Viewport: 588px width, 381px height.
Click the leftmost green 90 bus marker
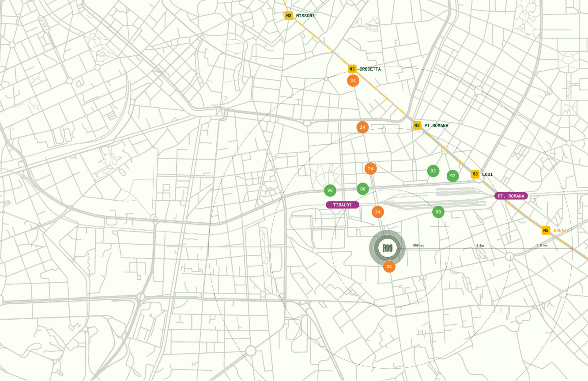tap(330, 190)
